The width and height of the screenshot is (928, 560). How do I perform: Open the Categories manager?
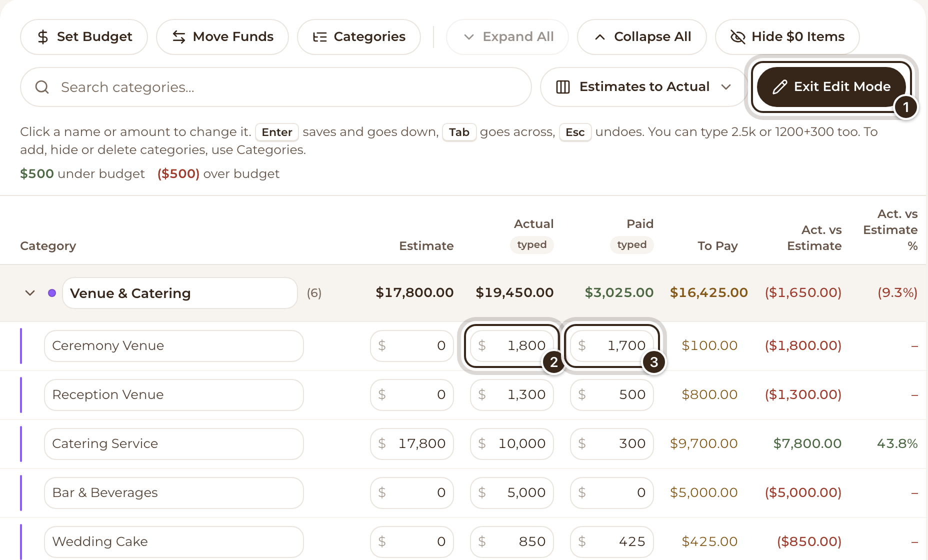[359, 37]
